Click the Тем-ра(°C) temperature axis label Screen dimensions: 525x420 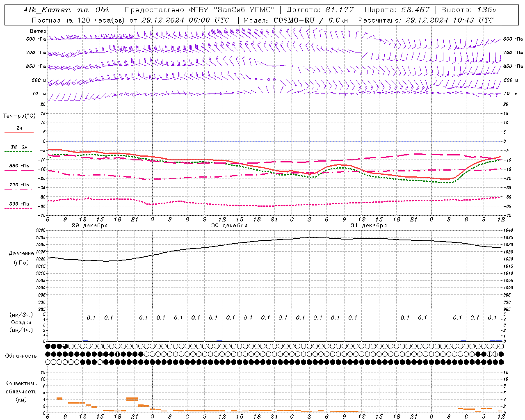click(19, 116)
